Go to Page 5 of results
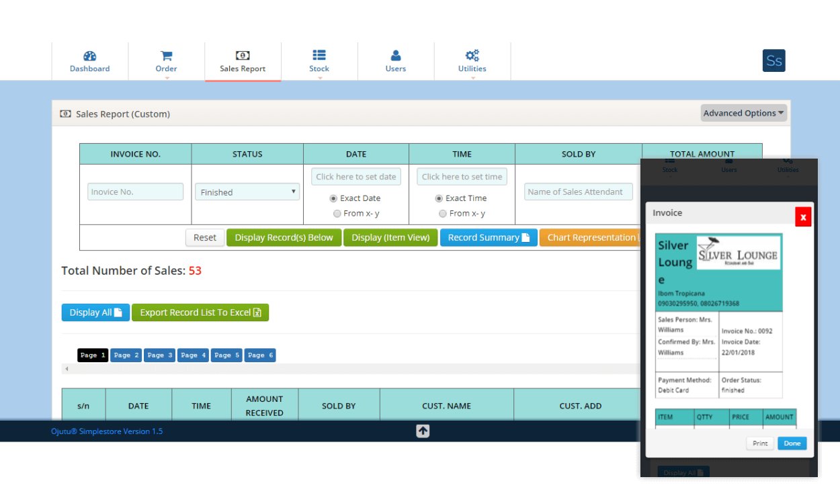This screenshot has height=504, width=840. coord(227,355)
